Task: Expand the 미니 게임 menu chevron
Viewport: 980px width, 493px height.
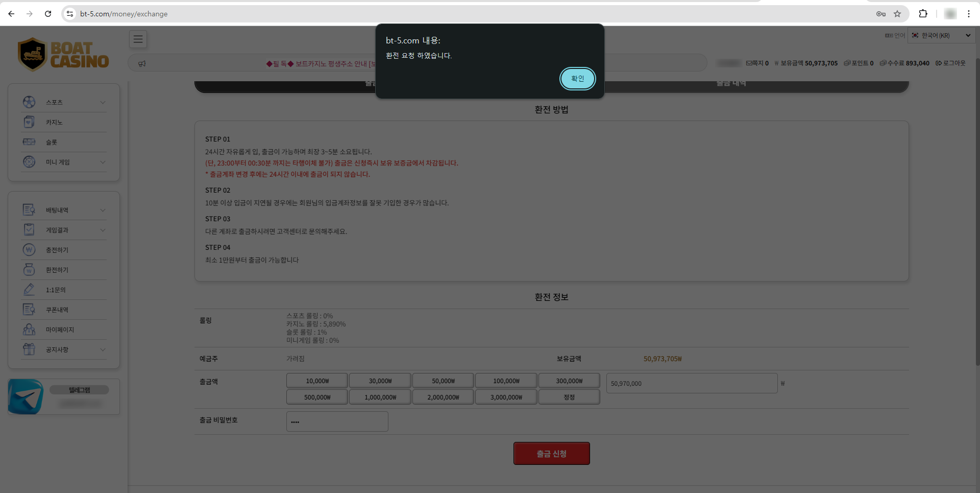Action: pyautogui.click(x=103, y=162)
